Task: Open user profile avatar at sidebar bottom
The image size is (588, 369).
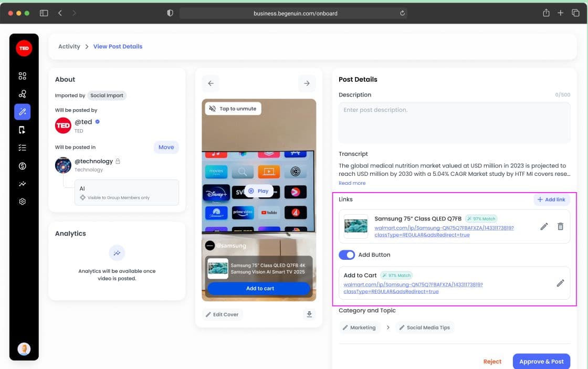Action: pyautogui.click(x=24, y=349)
